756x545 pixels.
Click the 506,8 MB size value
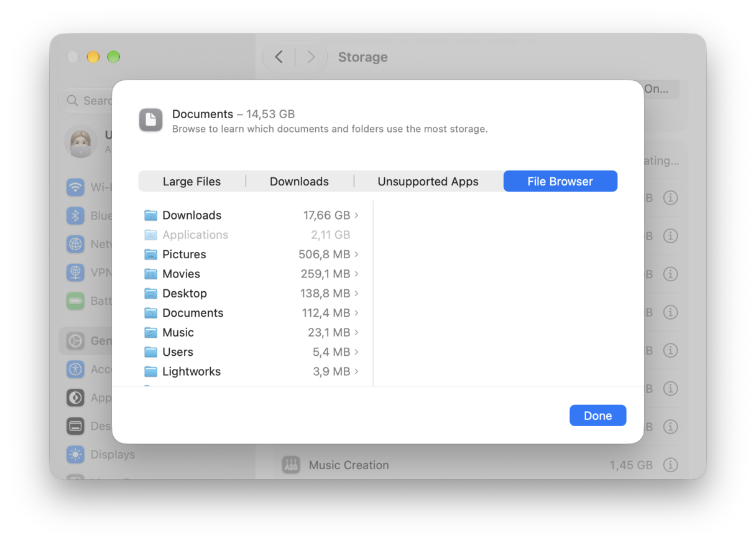pos(324,254)
